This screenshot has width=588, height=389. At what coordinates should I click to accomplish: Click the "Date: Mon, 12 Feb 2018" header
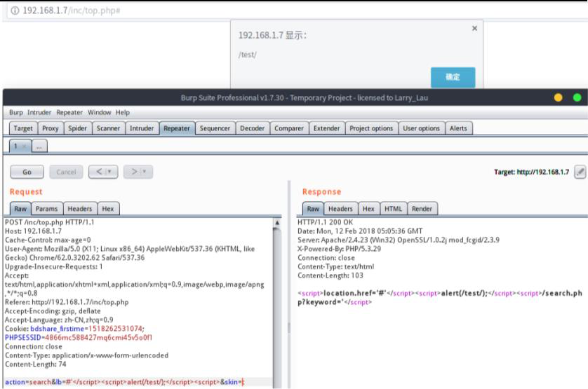point(360,231)
